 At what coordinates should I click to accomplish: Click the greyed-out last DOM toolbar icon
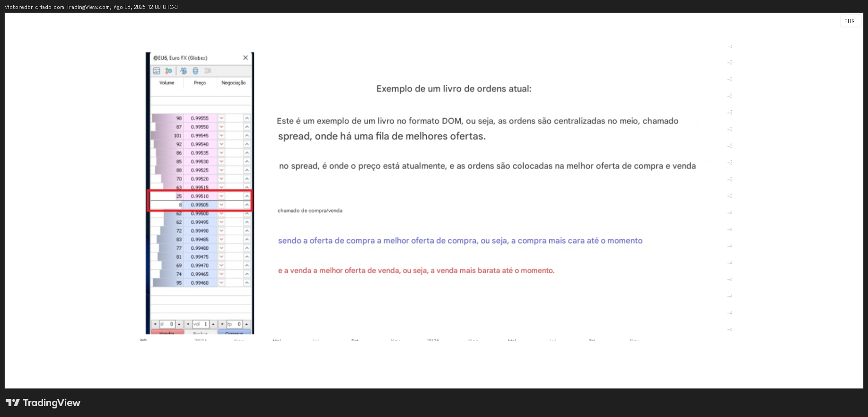[208, 71]
